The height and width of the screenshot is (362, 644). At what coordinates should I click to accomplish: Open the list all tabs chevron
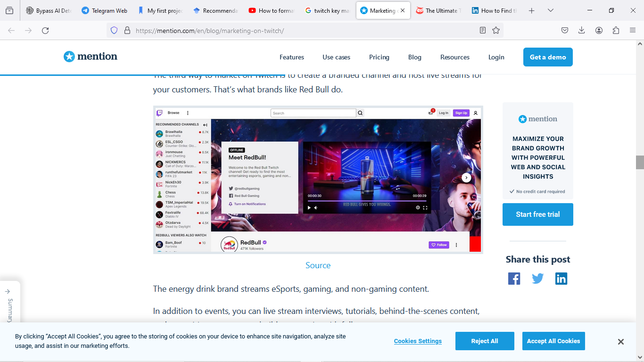[x=550, y=10]
